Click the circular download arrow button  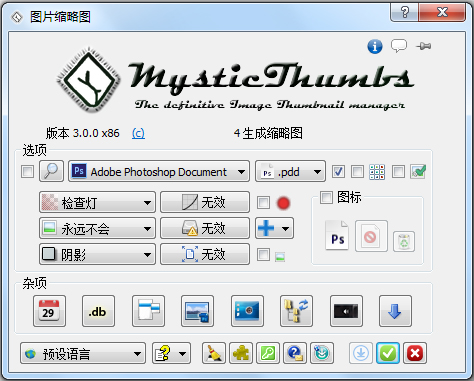point(361,353)
